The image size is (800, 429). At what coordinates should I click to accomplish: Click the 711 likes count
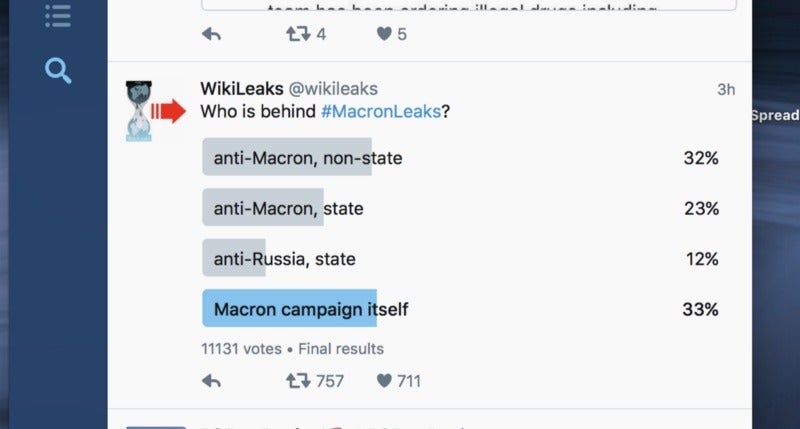(409, 381)
